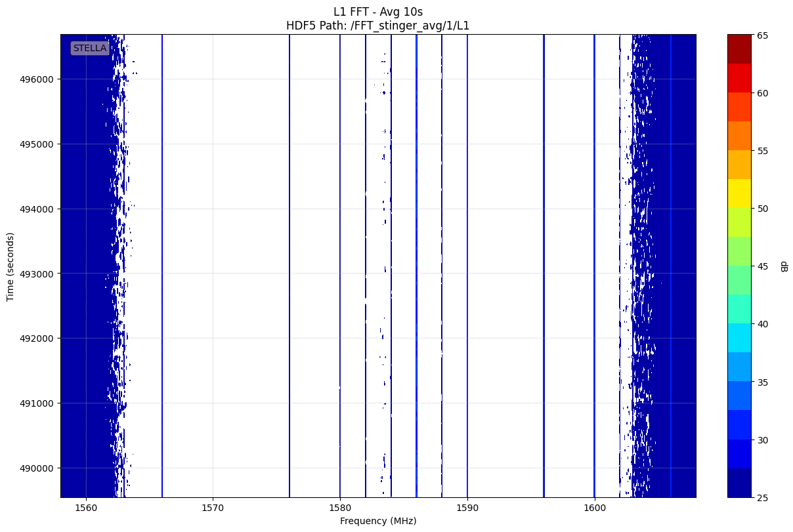Click the 'Frequency (MHz)' axis label
The width and height of the screenshot is (793, 532).
click(377, 521)
